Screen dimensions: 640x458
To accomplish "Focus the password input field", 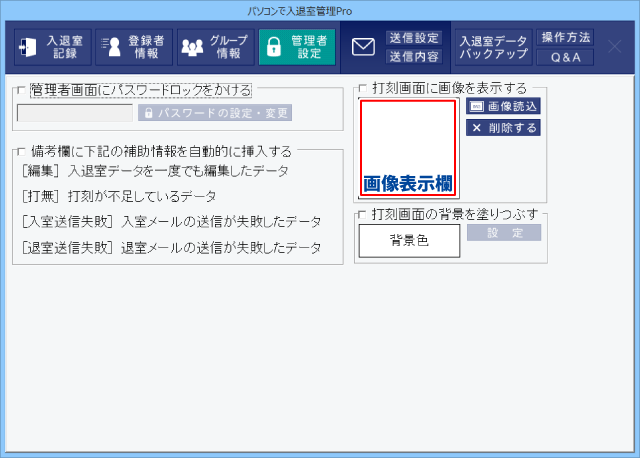I will click(75, 113).
